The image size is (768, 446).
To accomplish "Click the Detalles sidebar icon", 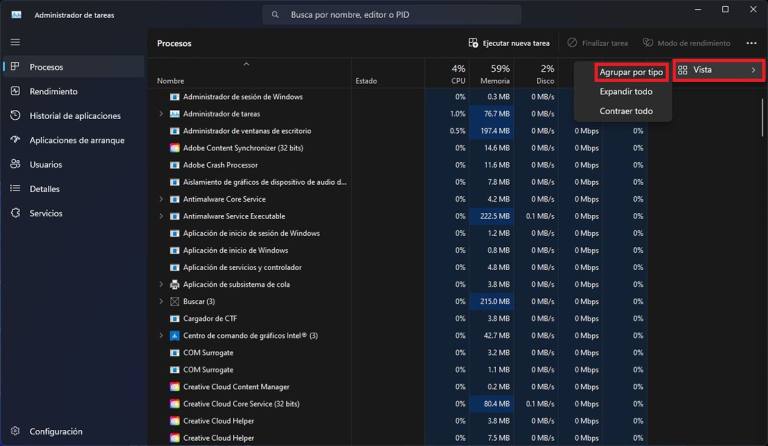I will point(15,188).
